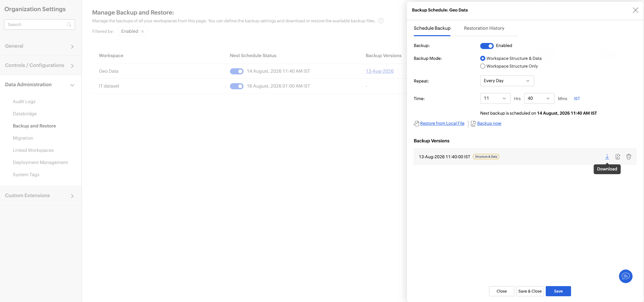Expand Controls / Configurations section
Screen dimensions: 644x302
41,66
